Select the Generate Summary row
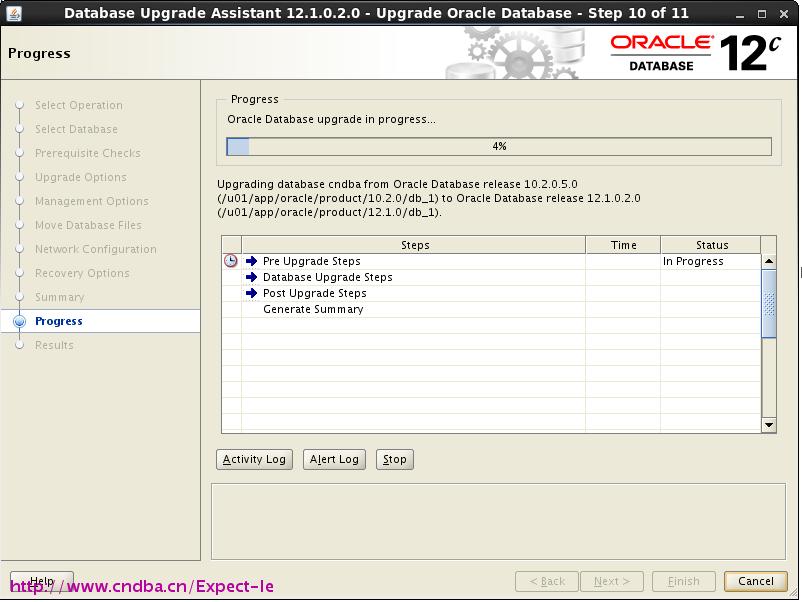The width and height of the screenshot is (802, 602). point(492,309)
